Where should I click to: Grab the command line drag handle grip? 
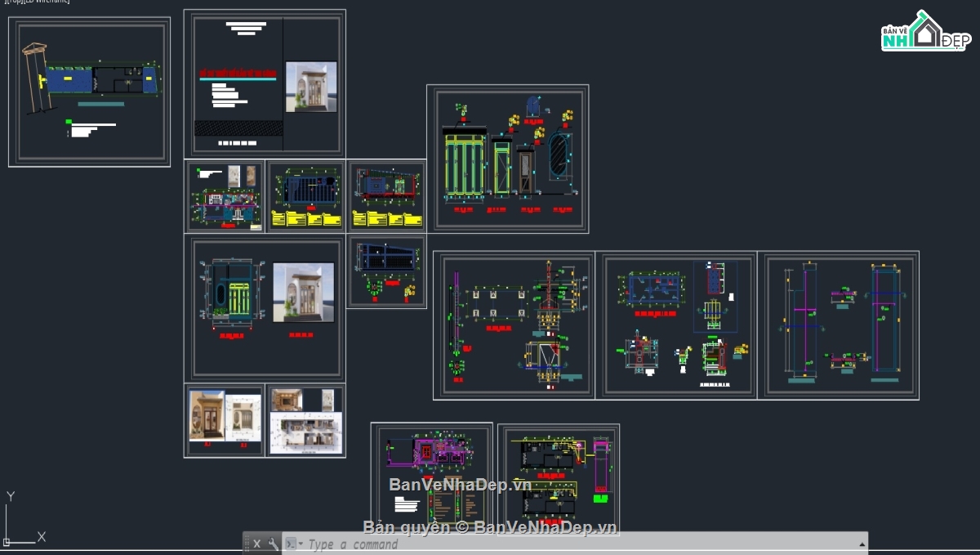coord(246,544)
